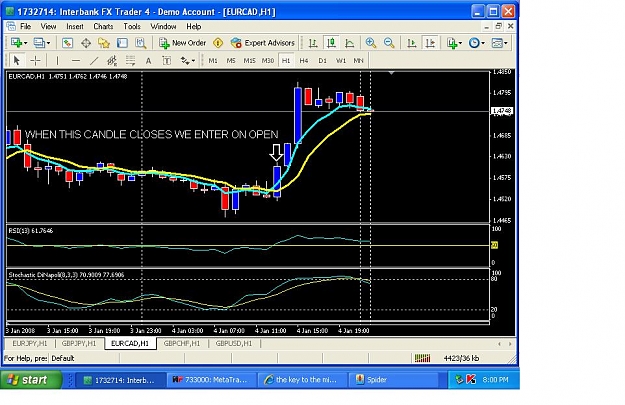
Task: Select the Text tool labeled A
Action: 148,61
